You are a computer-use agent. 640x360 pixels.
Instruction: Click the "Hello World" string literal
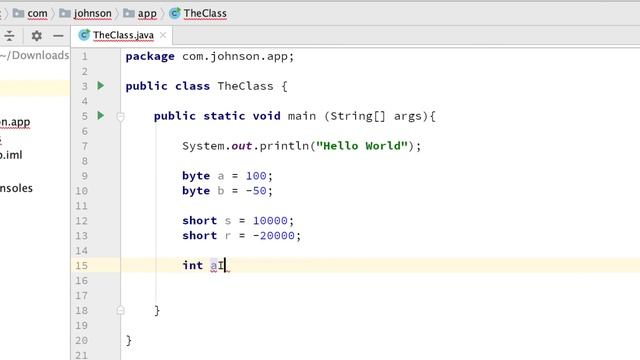[362, 146]
